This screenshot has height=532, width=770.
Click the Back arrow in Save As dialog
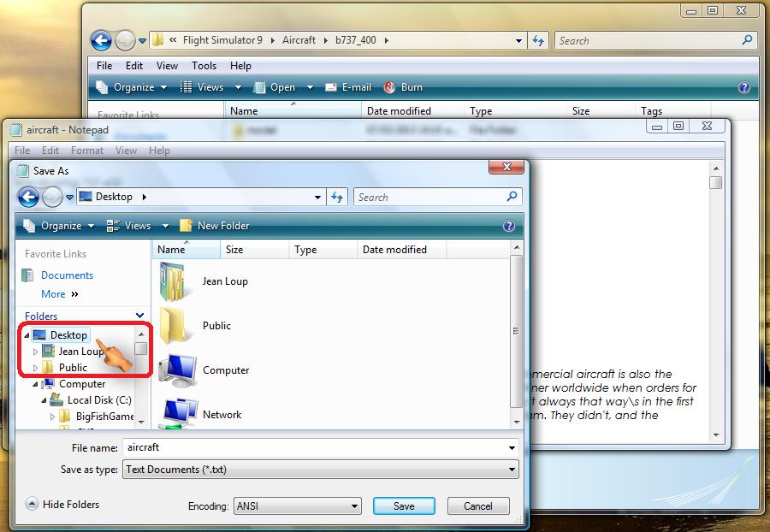28,198
